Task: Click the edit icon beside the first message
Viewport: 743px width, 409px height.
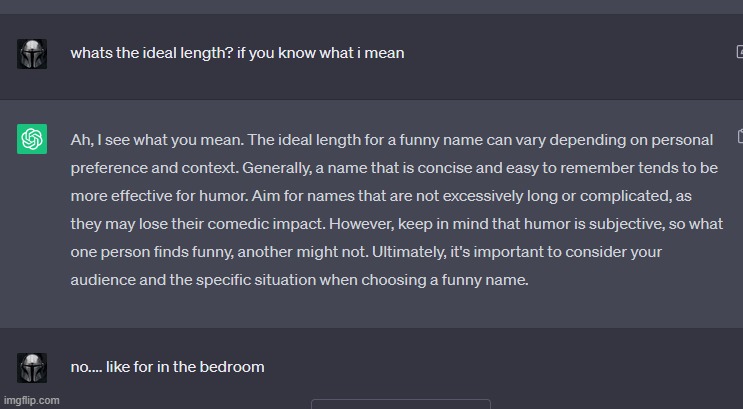Action: 738,52
